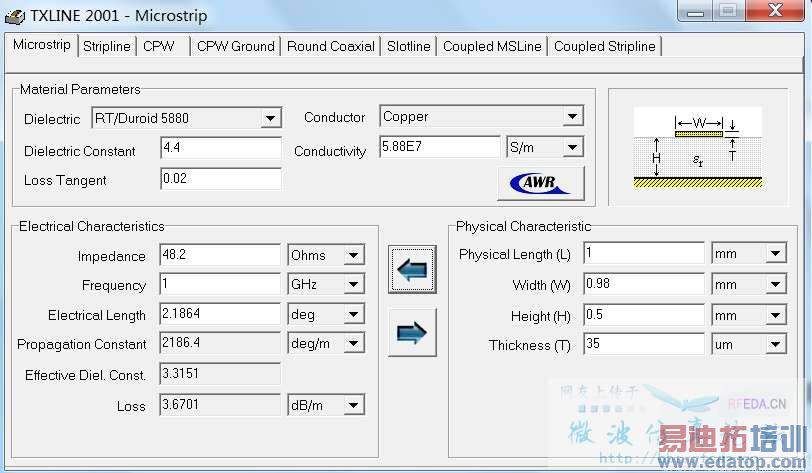Click the microstrip cross-section diagram
The height and width of the screenshot is (473, 812).
tap(698, 148)
